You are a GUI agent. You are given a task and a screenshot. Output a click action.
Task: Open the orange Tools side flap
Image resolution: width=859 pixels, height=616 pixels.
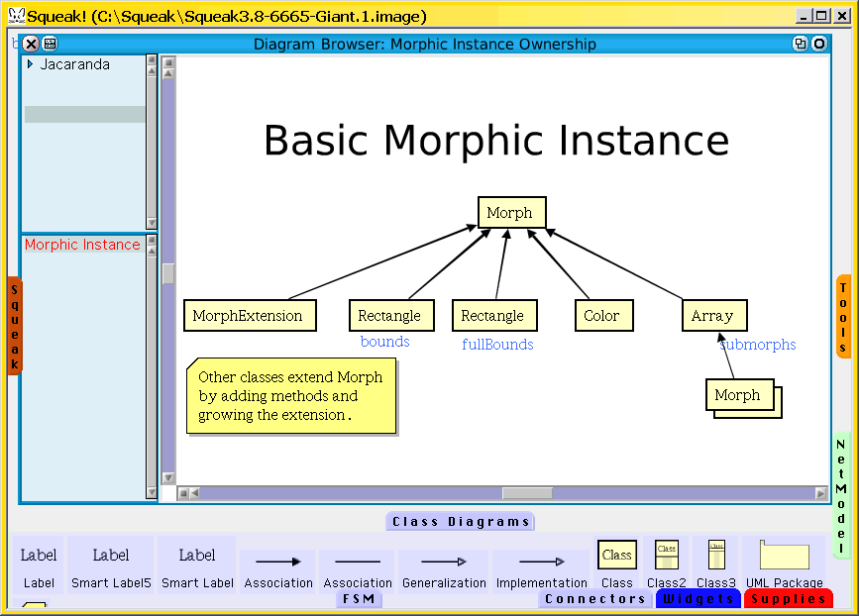click(843, 318)
